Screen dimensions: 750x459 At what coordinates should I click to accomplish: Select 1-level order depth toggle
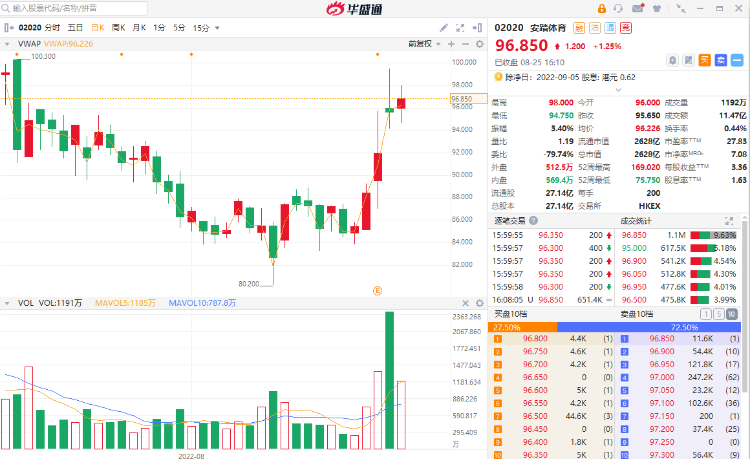click(x=706, y=314)
